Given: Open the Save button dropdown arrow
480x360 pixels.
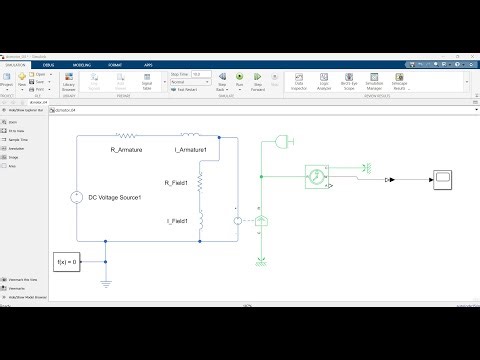Looking at the screenshot, I should [50, 82].
